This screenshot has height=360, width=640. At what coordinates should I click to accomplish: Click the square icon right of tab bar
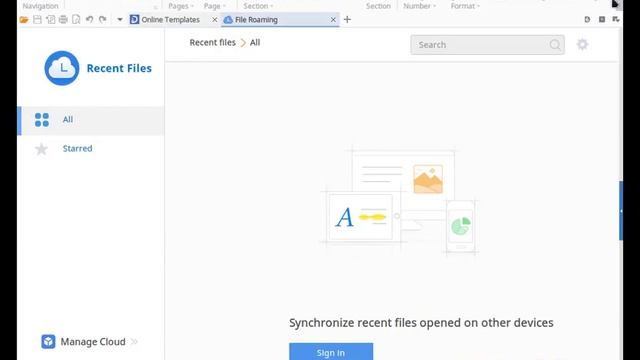[x=602, y=20]
